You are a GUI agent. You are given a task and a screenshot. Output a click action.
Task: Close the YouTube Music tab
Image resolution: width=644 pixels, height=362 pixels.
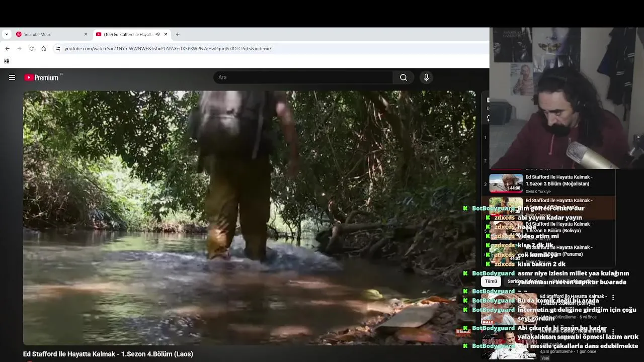(86, 34)
